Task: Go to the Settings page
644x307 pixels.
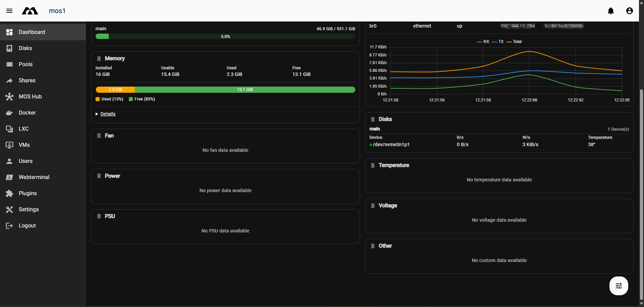Action: 29,209
